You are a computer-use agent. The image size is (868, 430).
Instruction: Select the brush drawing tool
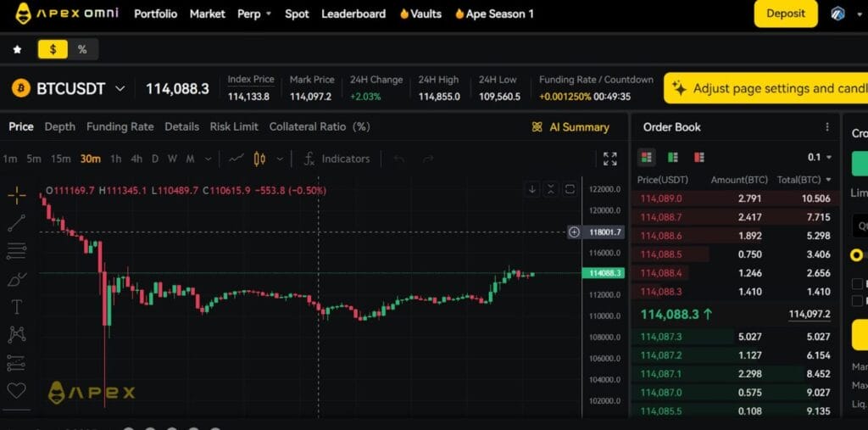coord(17,279)
